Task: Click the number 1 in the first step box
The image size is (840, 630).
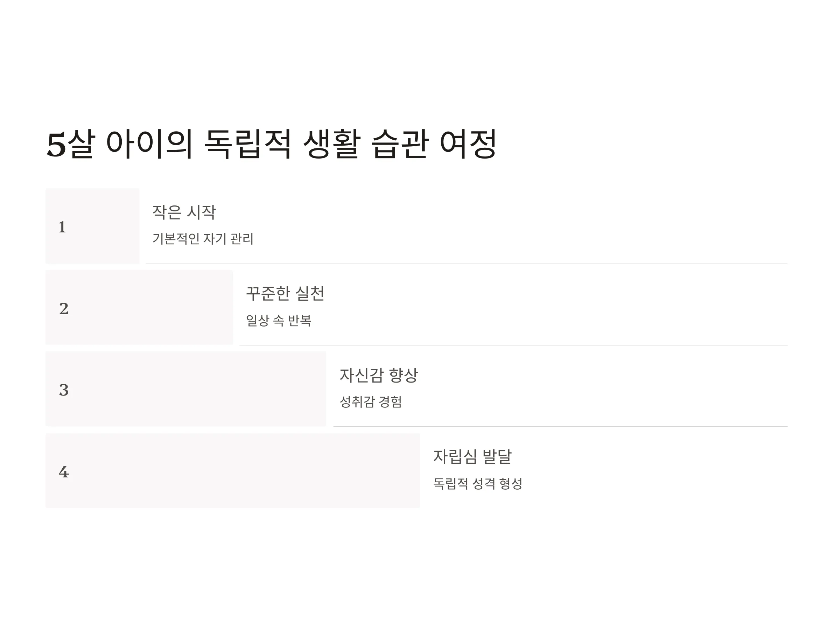Action: click(x=62, y=227)
